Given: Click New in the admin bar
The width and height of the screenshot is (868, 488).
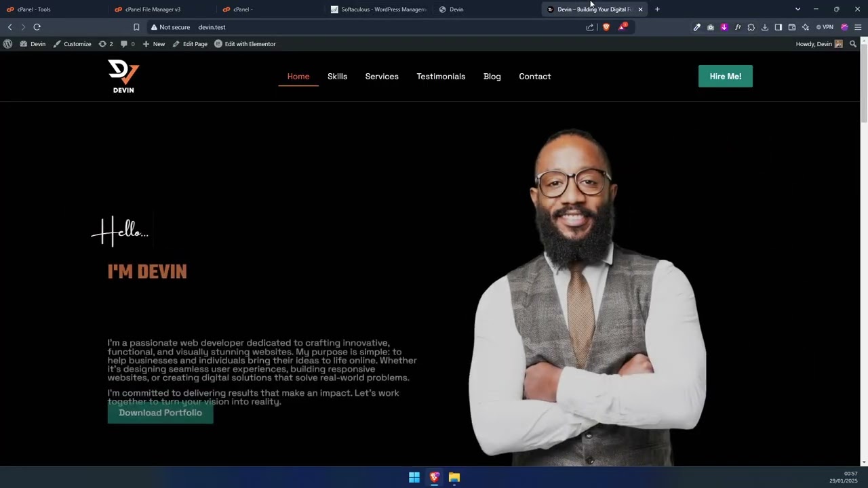Looking at the screenshot, I should [153, 44].
